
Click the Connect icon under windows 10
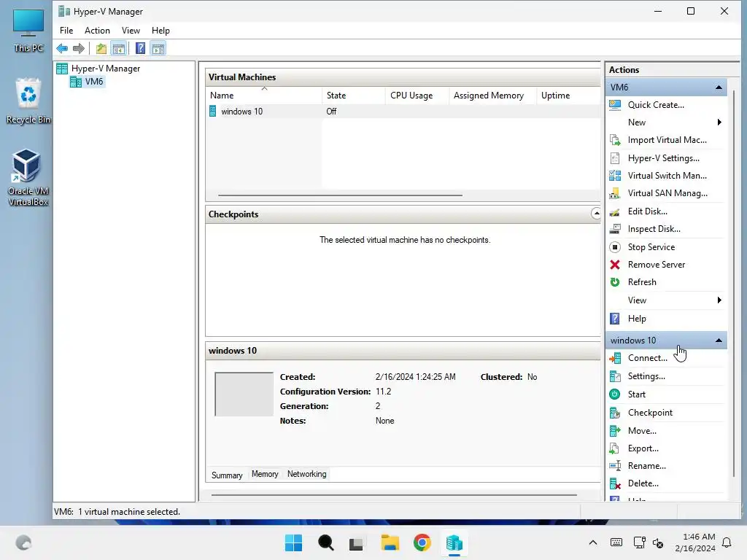click(x=615, y=358)
